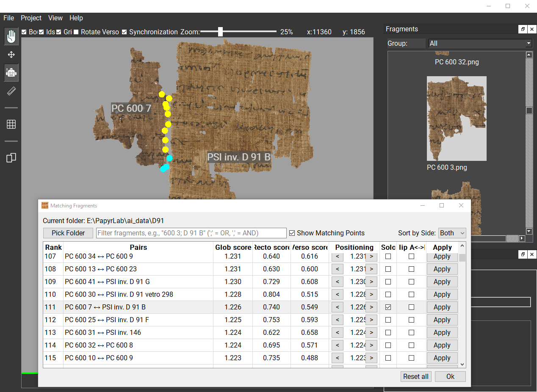Select the Hand pan tool
This screenshot has height=392, width=537.
tap(11, 36)
